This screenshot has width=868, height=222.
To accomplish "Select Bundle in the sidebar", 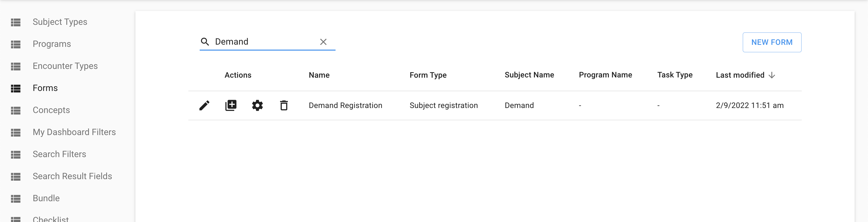I will 46,198.
